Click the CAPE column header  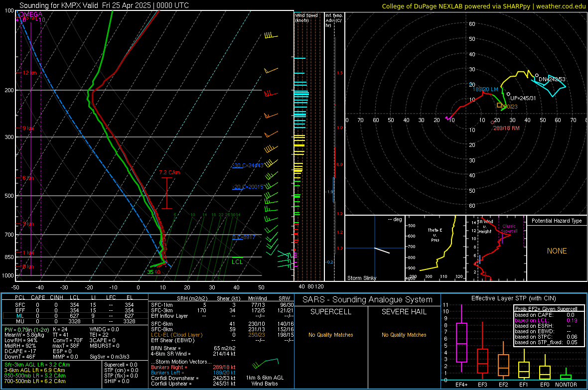38,297
